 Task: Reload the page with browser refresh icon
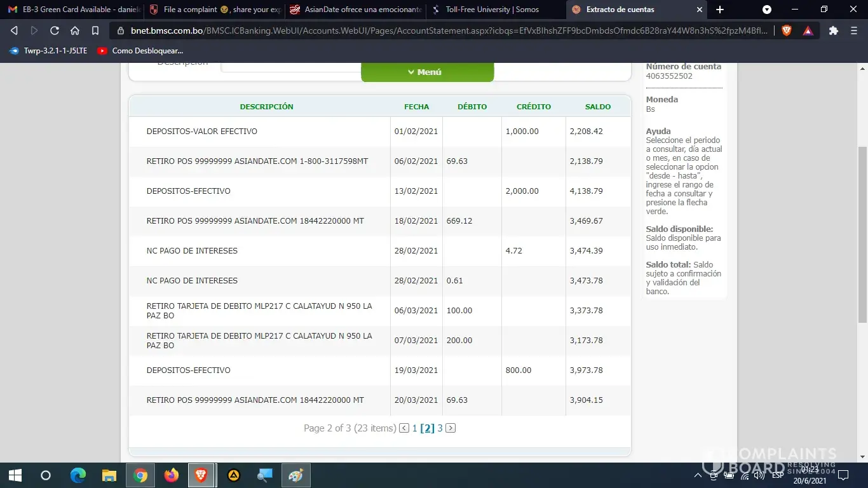coord(55,30)
